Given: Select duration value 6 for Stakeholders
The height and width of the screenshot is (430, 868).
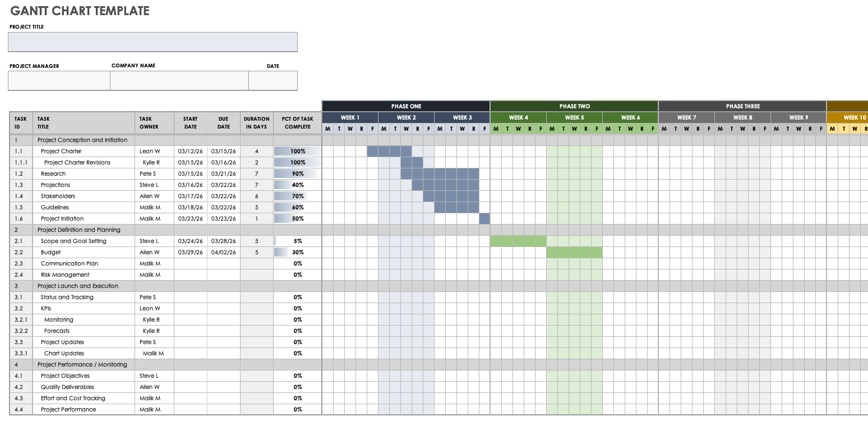Looking at the screenshot, I should (257, 196).
